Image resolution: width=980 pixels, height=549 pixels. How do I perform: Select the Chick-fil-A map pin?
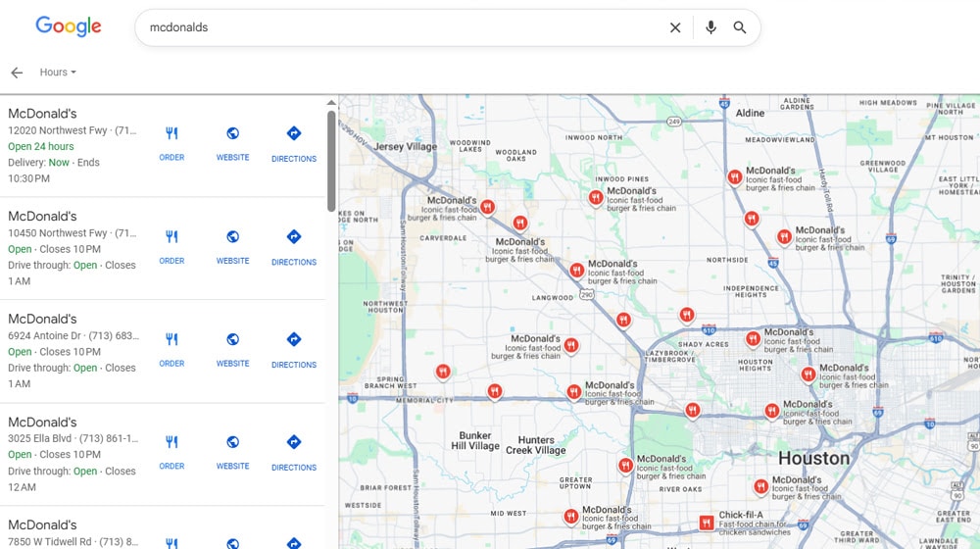[x=707, y=523]
